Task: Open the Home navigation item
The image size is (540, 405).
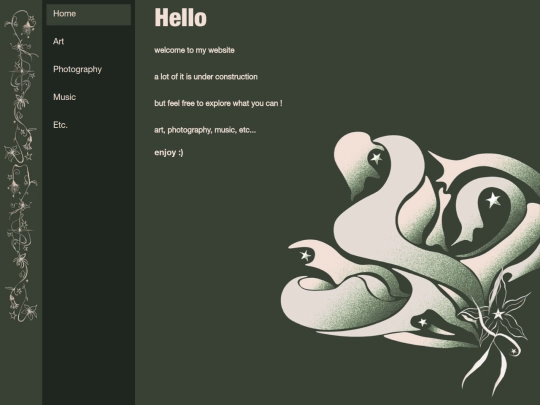Action: click(x=89, y=14)
